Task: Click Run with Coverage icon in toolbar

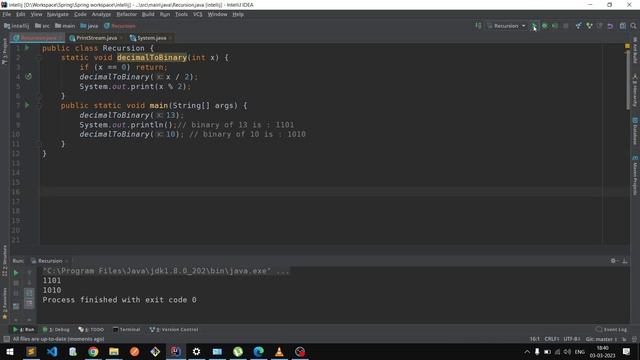Action: click(555, 26)
